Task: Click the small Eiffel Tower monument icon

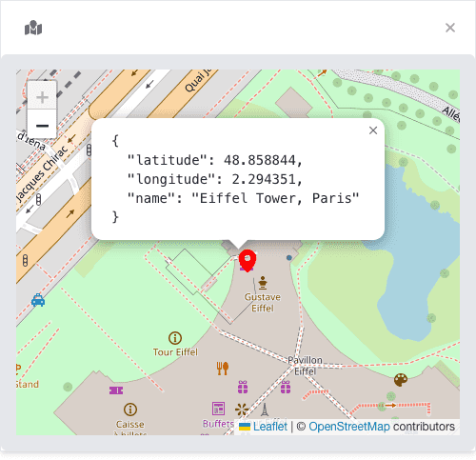Action: (x=265, y=410)
